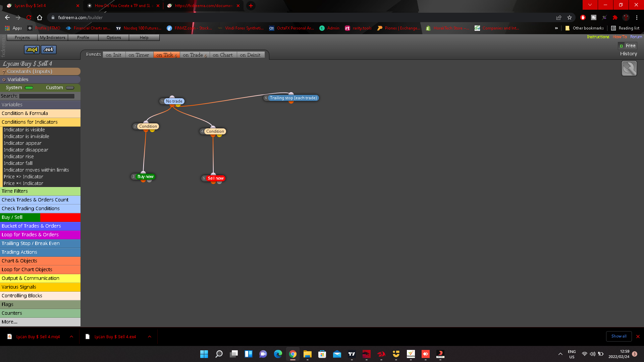Click the yellow output connector of Condition 4
Screen dimensions: 644x362
pyautogui.click(x=219, y=135)
